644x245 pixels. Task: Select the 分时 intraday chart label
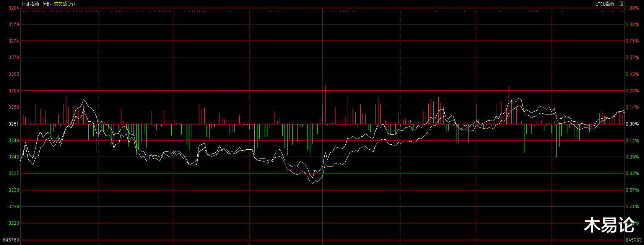(47, 4)
